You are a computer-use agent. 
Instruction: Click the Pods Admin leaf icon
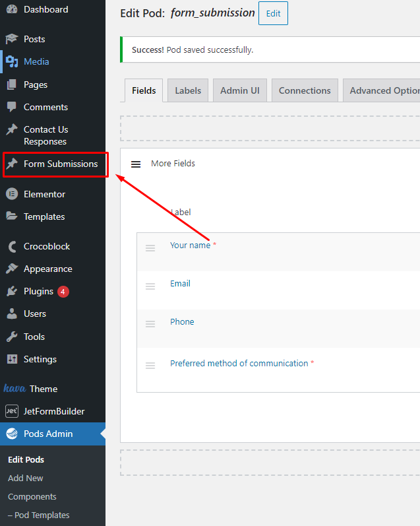pos(12,434)
